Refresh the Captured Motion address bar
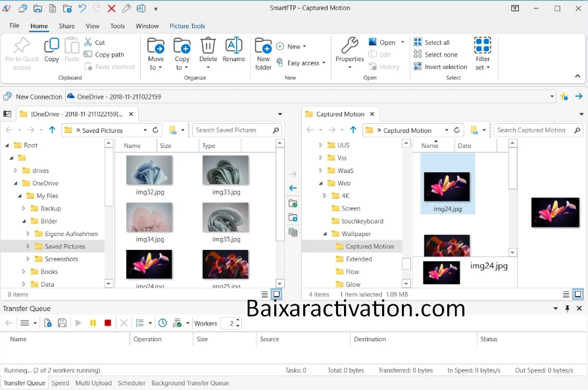 [457, 130]
